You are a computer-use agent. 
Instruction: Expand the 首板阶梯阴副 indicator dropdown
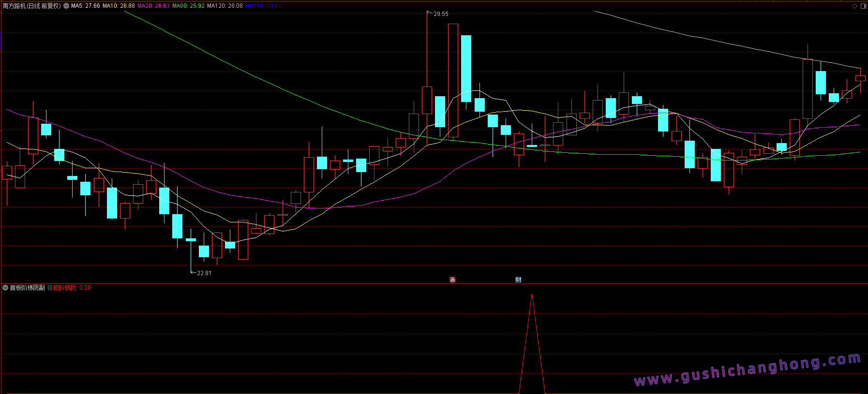pos(5,288)
